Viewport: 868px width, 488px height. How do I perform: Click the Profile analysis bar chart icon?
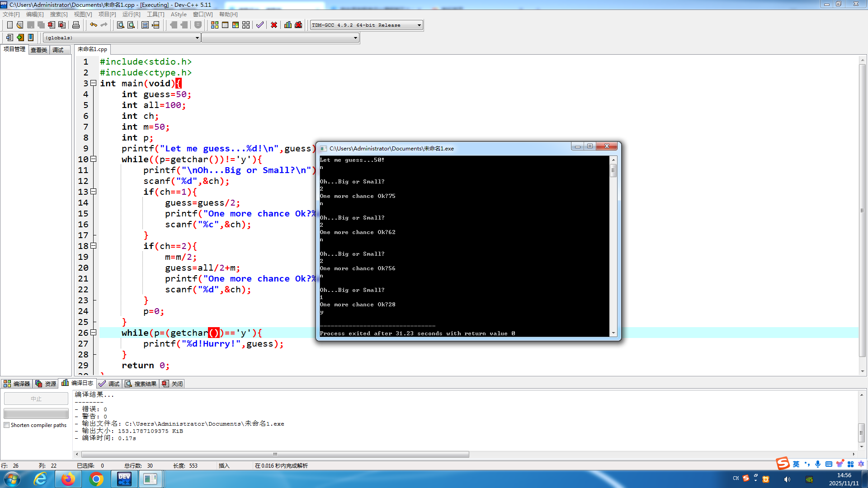tap(288, 25)
